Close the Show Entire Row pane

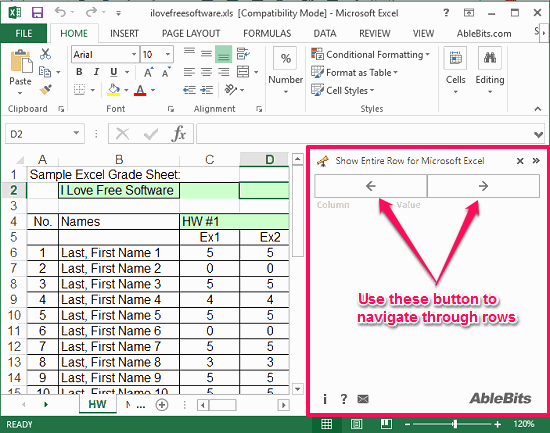pyautogui.click(x=520, y=161)
